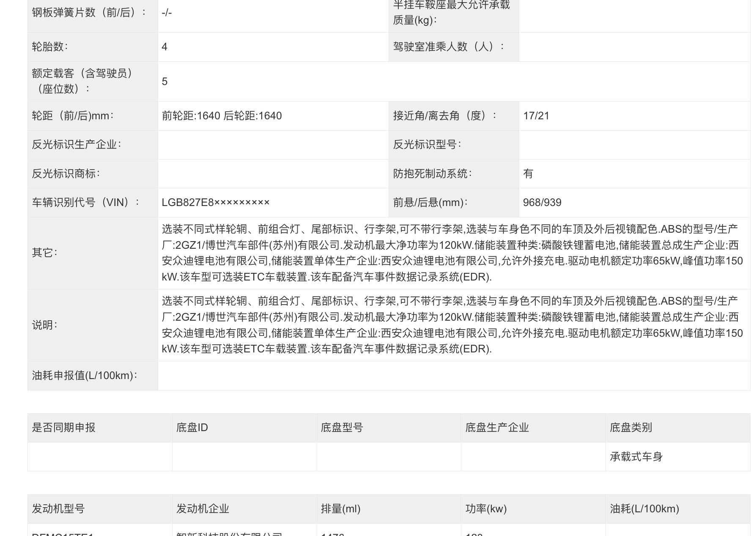Click the 底盘生产企业 column header
Image resolution: width=756 pixels, height=536 pixels.
[x=497, y=428]
